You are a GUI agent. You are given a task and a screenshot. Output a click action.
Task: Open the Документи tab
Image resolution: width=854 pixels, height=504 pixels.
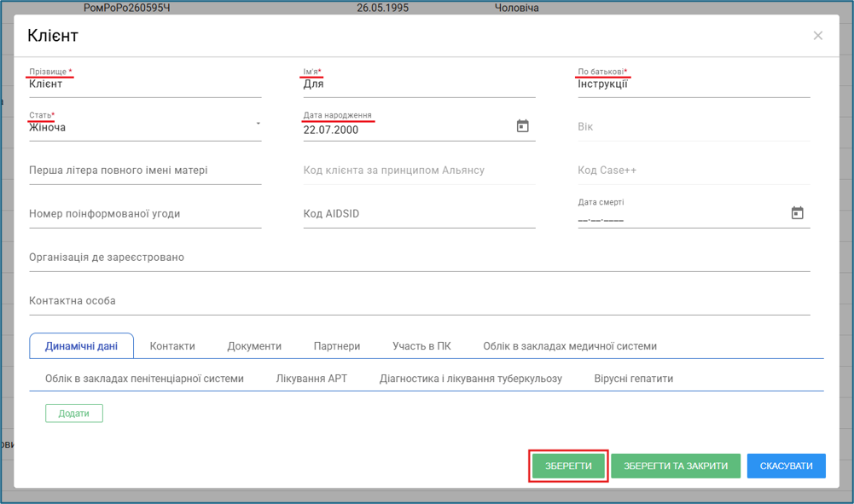(254, 346)
